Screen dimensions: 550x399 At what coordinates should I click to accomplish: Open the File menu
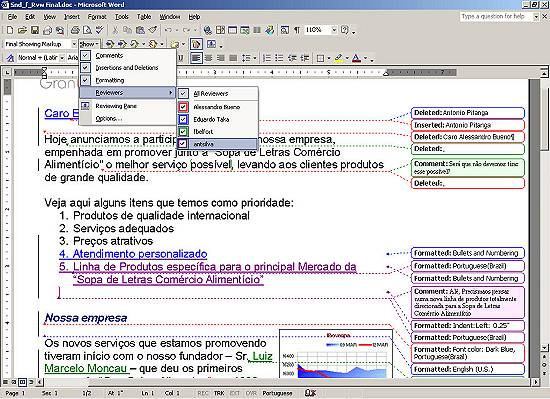pyautogui.click(x=12, y=16)
